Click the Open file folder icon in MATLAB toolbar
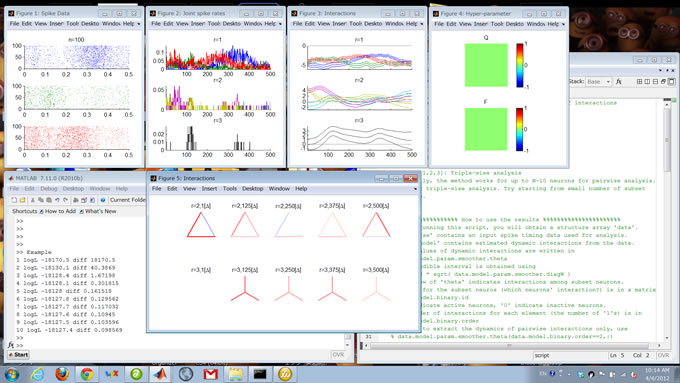 pyautogui.click(x=22, y=200)
